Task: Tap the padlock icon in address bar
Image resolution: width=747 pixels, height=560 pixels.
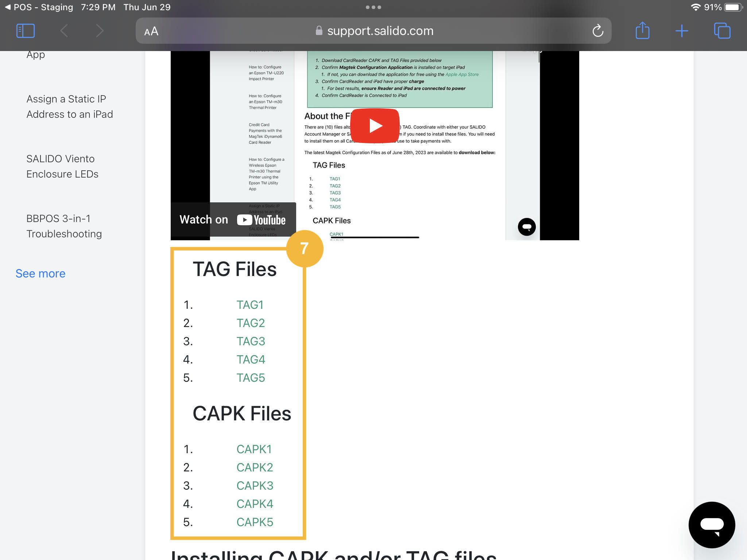Action: (x=319, y=31)
